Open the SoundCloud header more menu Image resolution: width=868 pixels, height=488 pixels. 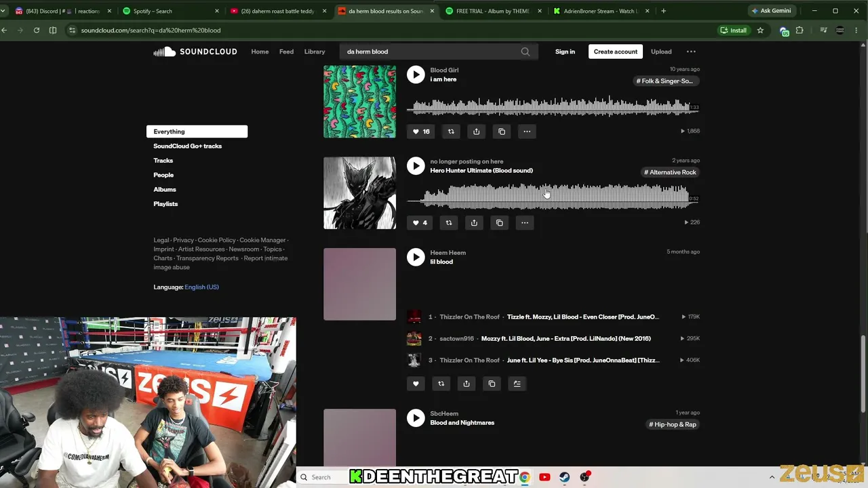691,52
